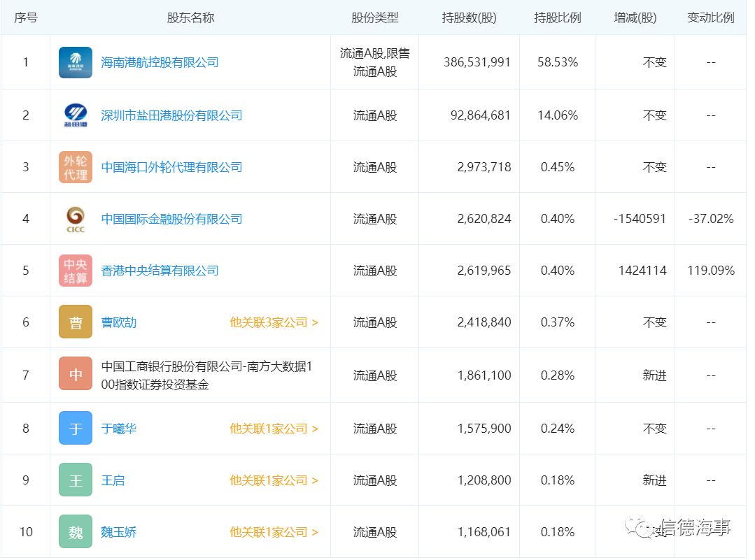
Task: Click the 海南港航控股有限公司 logo icon
Action: coord(76,62)
